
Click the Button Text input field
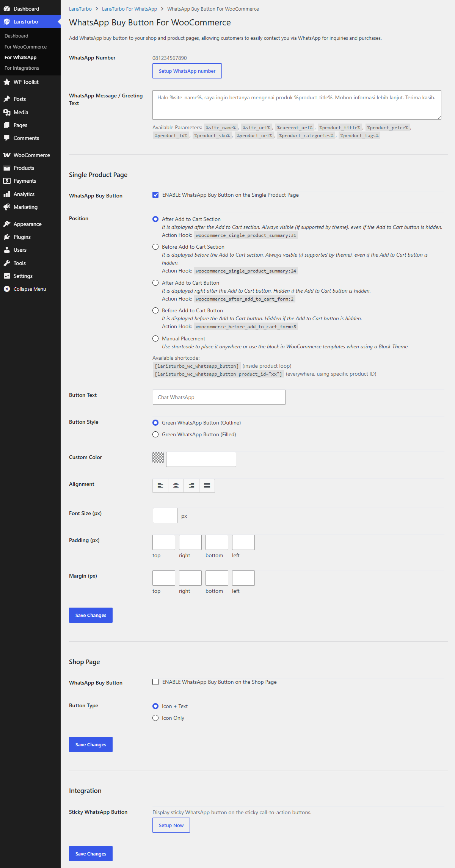click(219, 397)
